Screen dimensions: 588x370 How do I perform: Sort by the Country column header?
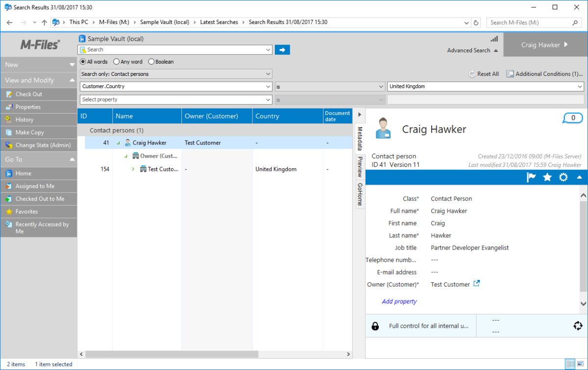[x=288, y=116]
